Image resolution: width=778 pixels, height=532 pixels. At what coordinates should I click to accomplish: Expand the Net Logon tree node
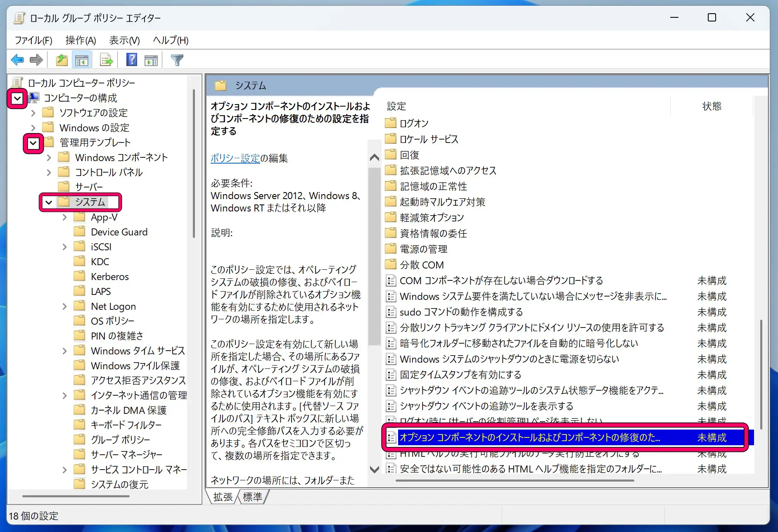[64, 306]
